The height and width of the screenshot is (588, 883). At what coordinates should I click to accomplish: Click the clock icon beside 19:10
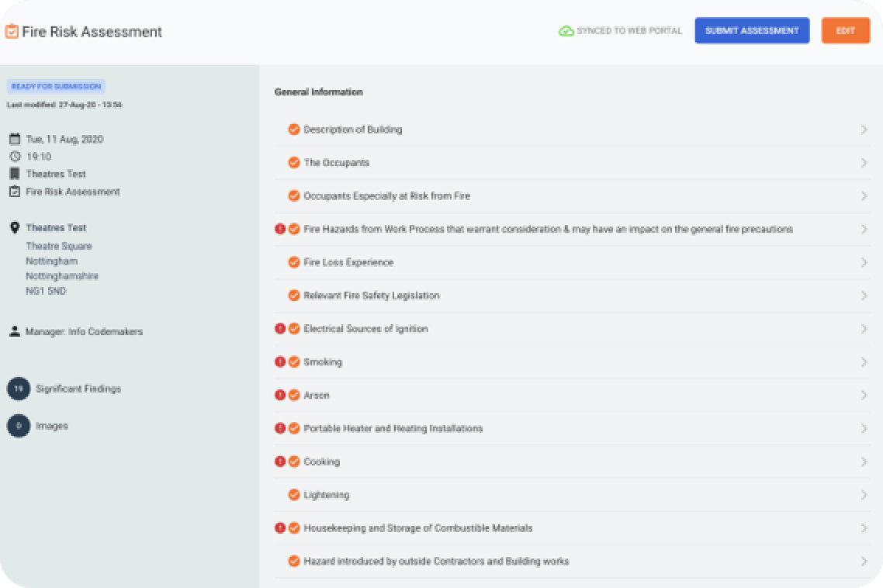point(15,157)
